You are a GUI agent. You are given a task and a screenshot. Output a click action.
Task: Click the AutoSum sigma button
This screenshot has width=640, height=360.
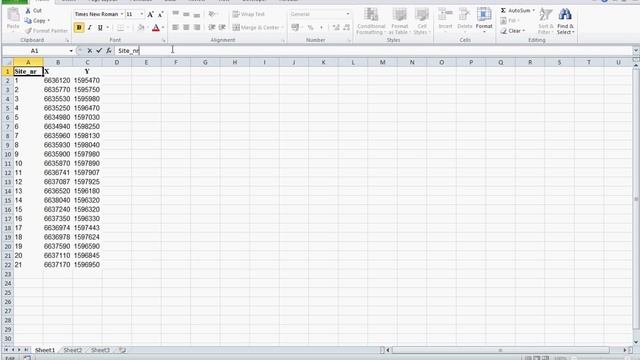click(515, 11)
